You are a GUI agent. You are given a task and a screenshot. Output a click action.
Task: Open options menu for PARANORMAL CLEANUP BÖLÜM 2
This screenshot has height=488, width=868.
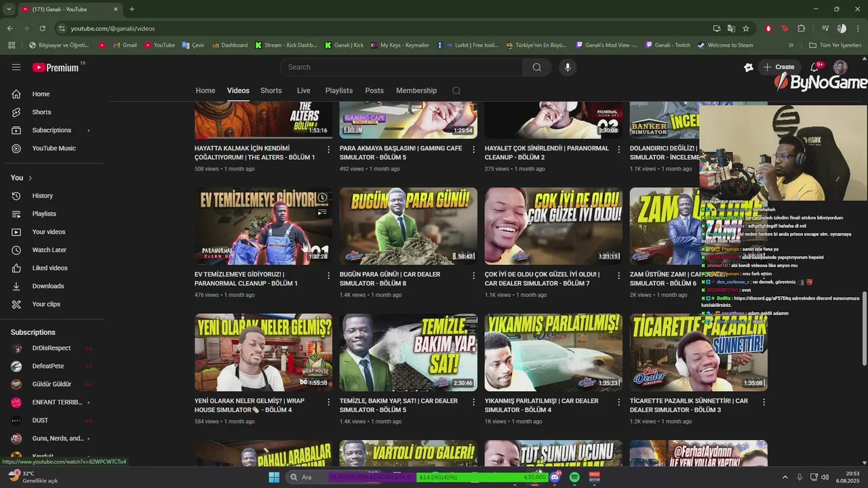pos(618,149)
